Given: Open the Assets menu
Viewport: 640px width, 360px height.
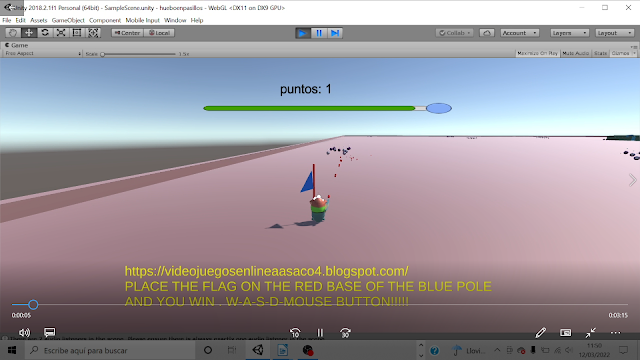Looking at the screenshot, I should point(38,20).
